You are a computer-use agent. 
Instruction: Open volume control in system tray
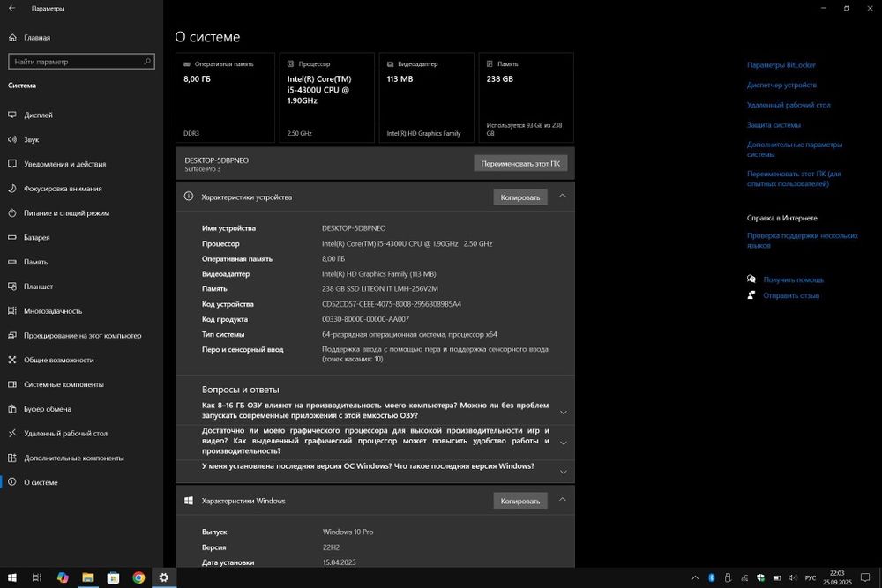[x=793, y=578]
